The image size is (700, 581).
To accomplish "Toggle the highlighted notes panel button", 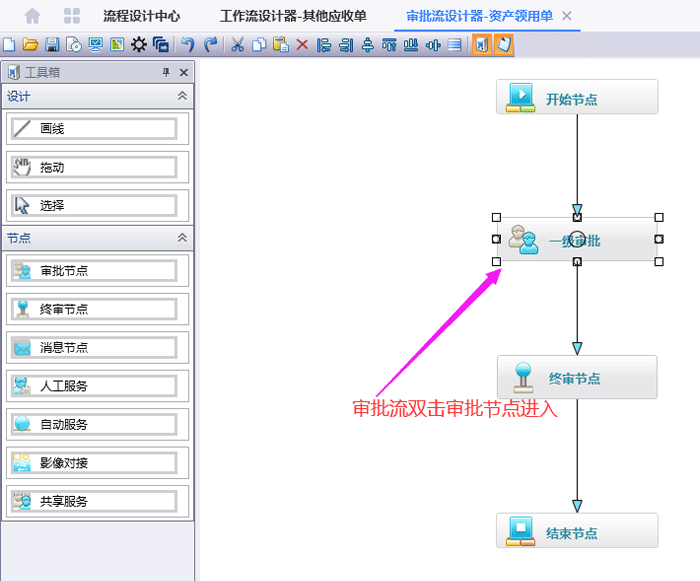I will coord(504,45).
